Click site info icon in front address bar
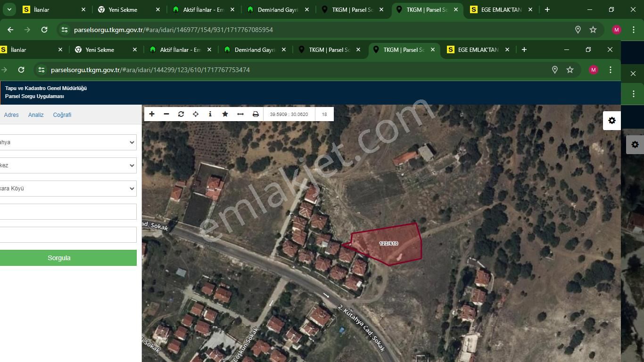 tap(41, 70)
